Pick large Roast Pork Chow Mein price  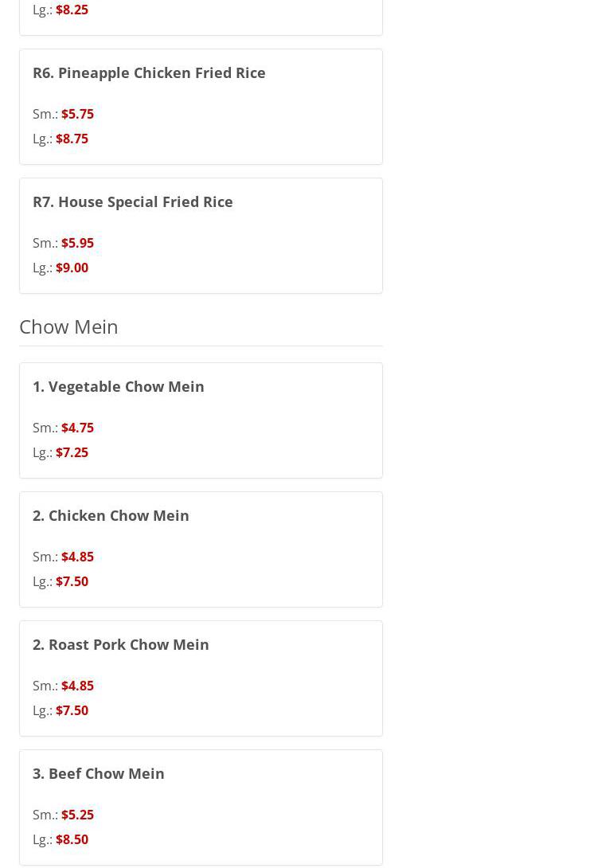click(72, 710)
